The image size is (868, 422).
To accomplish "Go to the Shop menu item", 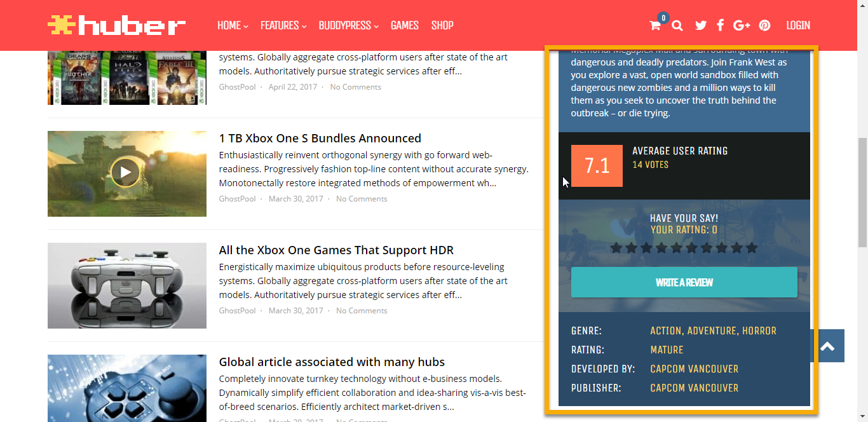I will point(442,25).
